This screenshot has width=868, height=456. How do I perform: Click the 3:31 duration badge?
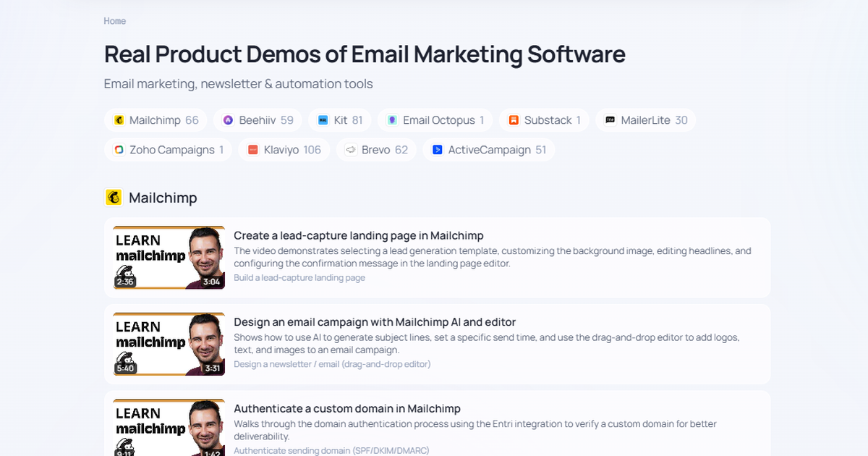click(212, 368)
